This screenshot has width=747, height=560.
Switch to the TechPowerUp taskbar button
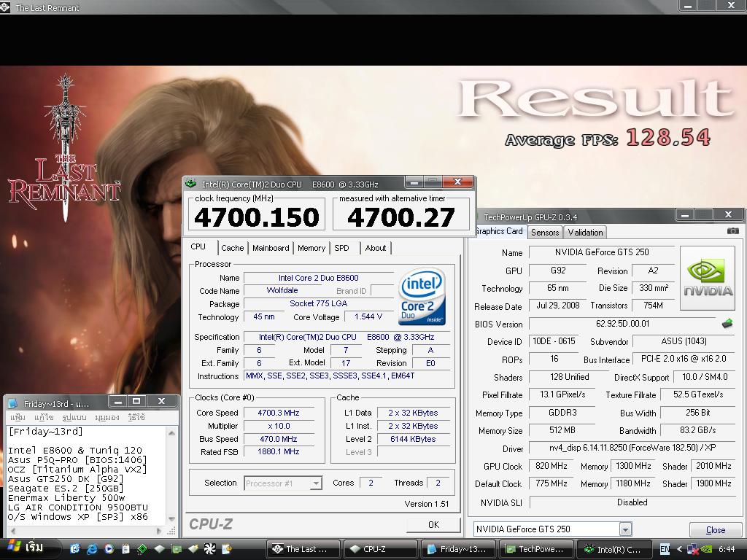(x=536, y=549)
